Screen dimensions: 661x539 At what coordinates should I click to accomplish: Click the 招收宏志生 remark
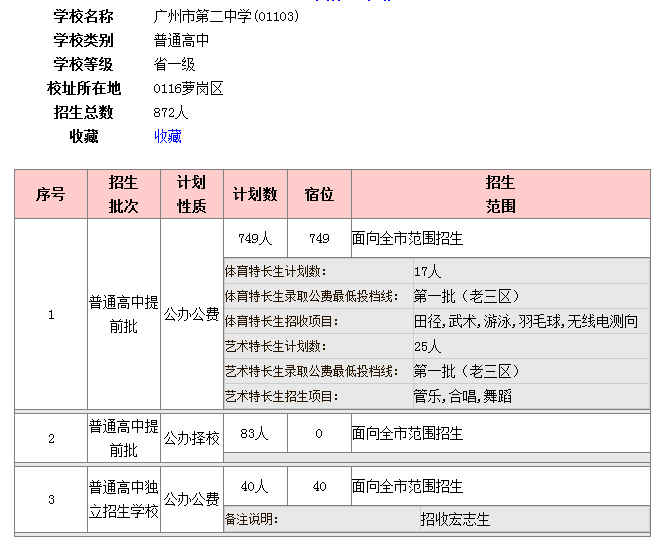point(455,519)
